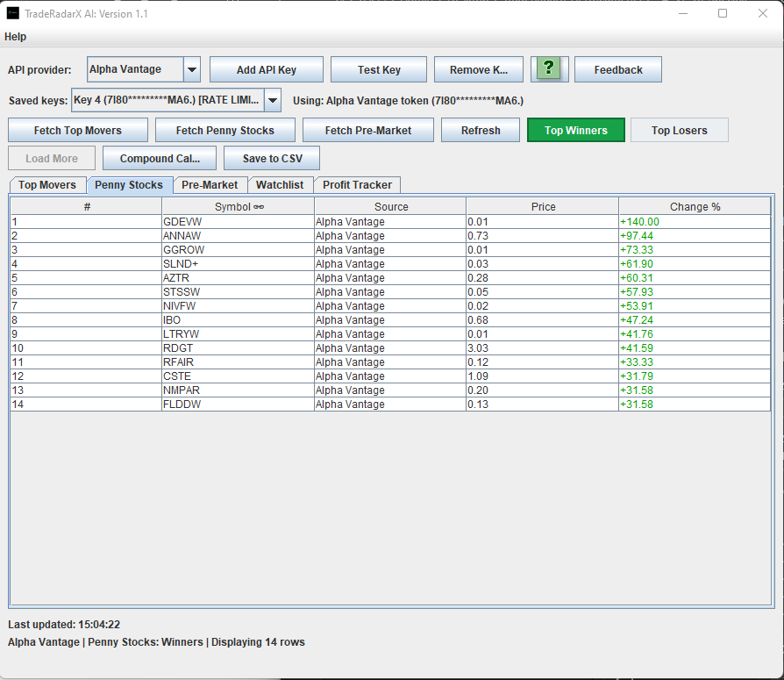The height and width of the screenshot is (680, 784).
Task: Enable the Top Winners filter
Action: coord(575,129)
